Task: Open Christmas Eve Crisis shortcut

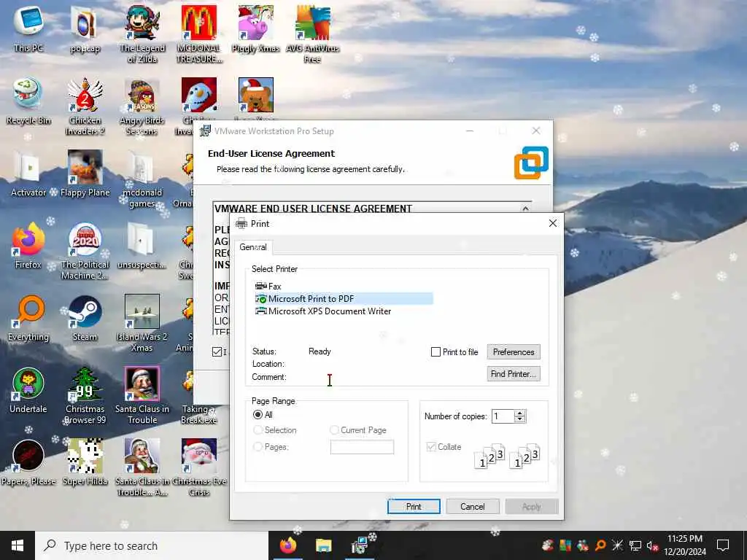Action: point(199,467)
